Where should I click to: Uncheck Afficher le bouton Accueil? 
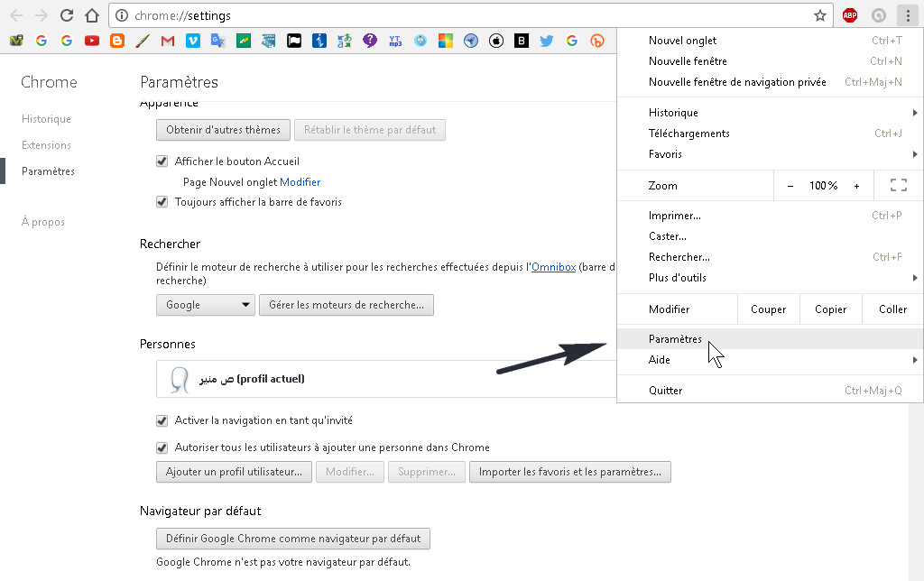(x=162, y=161)
